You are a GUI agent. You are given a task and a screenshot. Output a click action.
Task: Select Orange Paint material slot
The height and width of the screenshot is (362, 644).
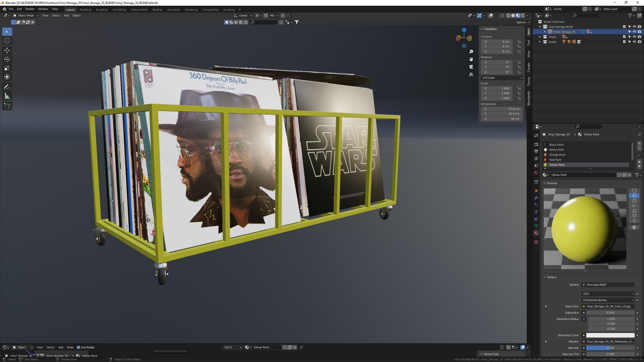[557, 155]
